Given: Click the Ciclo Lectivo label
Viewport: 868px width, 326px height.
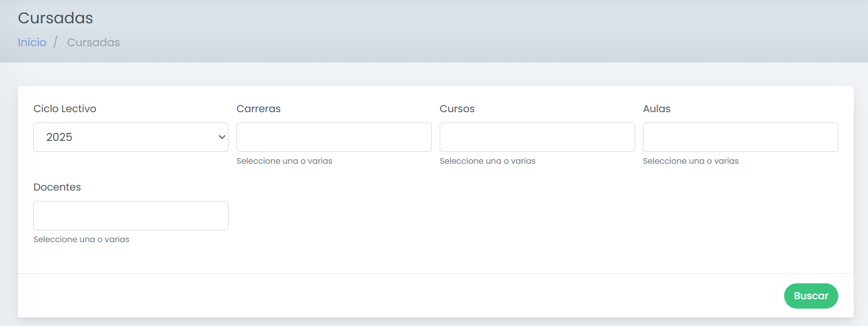Looking at the screenshot, I should click(65, 109).
